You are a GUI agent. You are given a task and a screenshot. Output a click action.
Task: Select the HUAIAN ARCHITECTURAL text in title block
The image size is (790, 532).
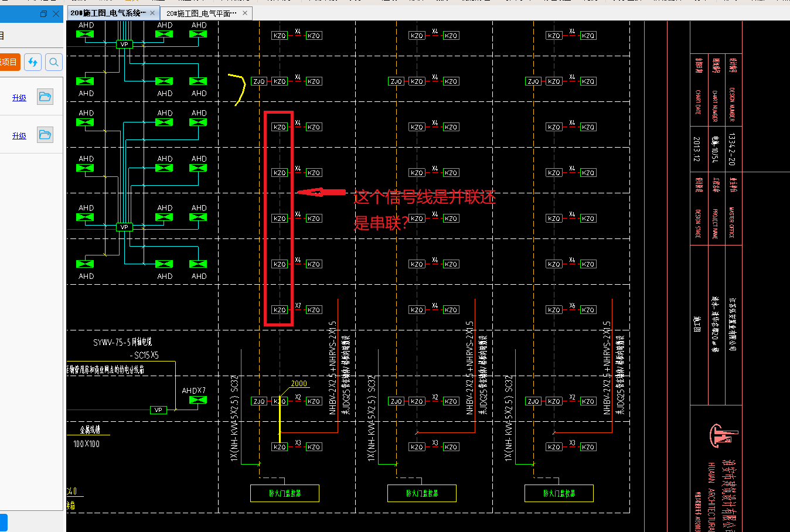click(712, 497)
